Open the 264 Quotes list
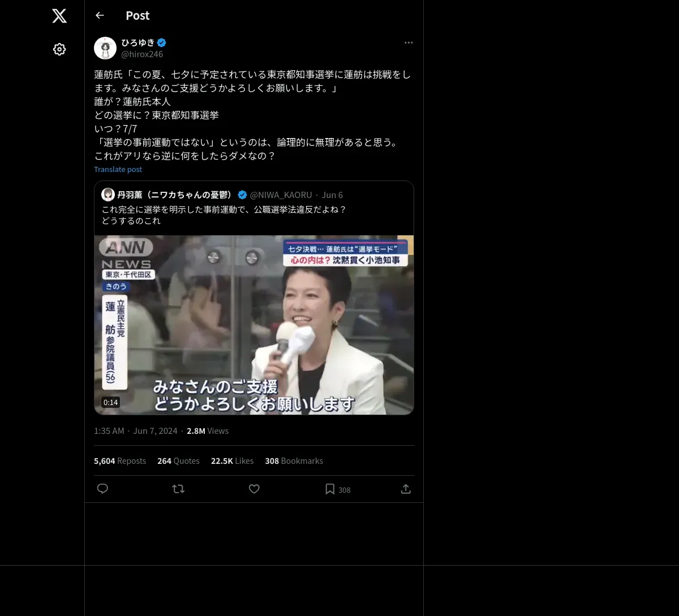The image size is (679, 616). coord(178,461)
